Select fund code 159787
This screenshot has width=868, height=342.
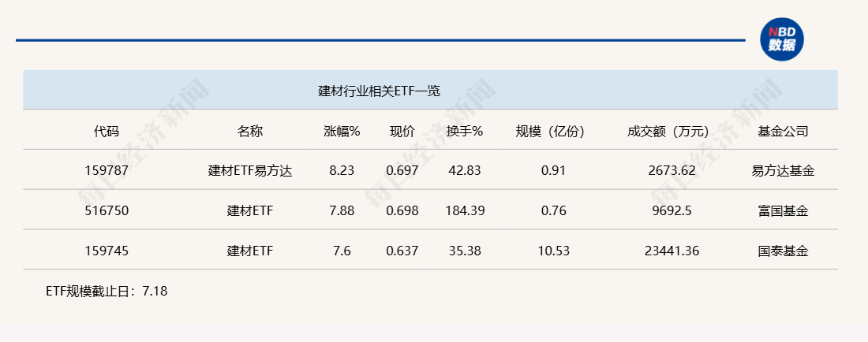[107, 171]
